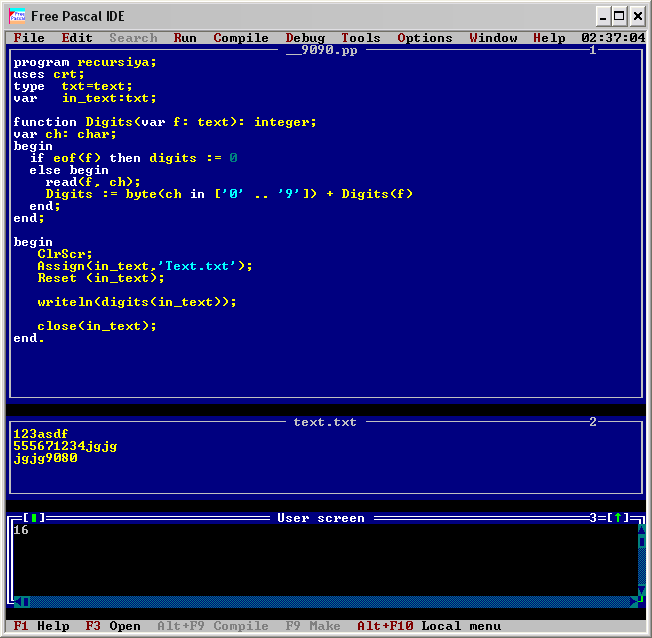Click the right arrow of the horizontal scrollbar
This screenshot has height=638, width=652.
(633, 601)
